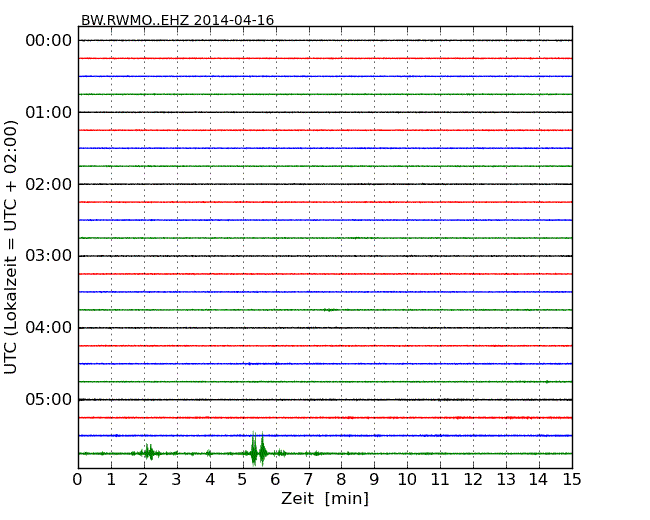Select the 05:00 time label
The image size is (650, 520).
[49, 399]
